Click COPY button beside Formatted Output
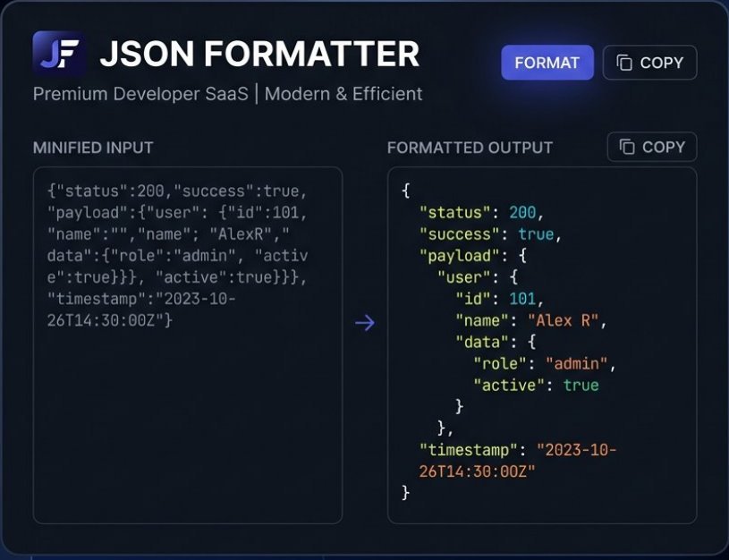 tap(652, 147)
